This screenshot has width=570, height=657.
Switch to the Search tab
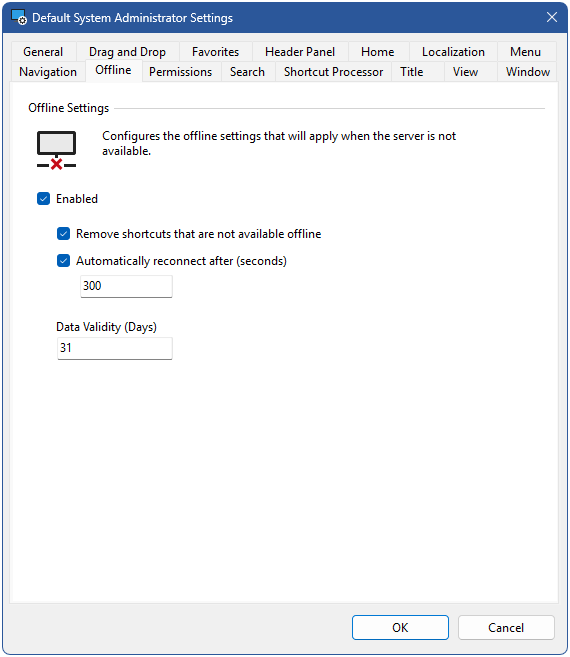pos(247,72)
